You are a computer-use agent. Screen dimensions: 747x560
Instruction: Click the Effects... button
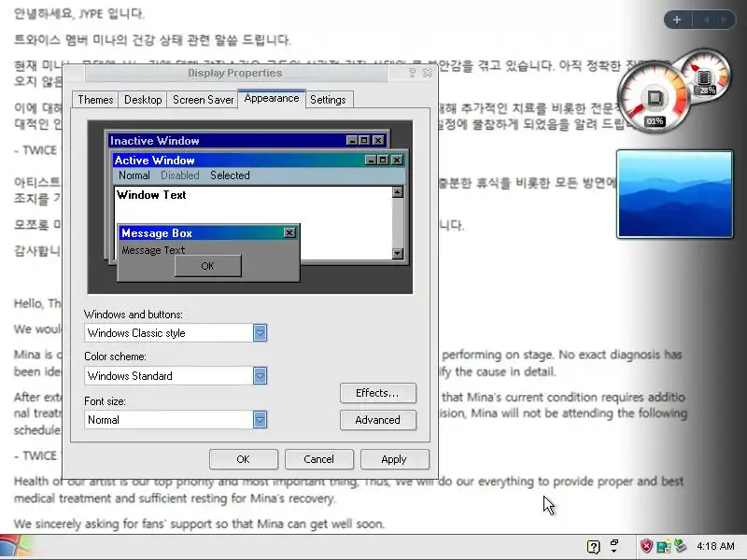pyautogui.click(x=378, y=393)
